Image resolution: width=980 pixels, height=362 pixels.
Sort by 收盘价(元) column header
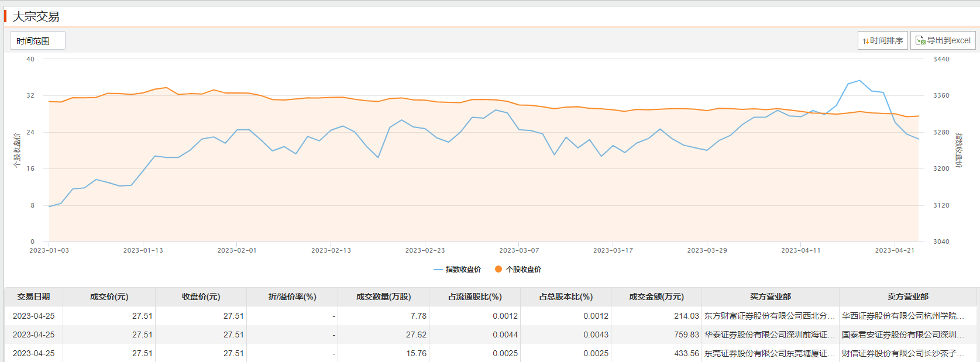point(201,297)
